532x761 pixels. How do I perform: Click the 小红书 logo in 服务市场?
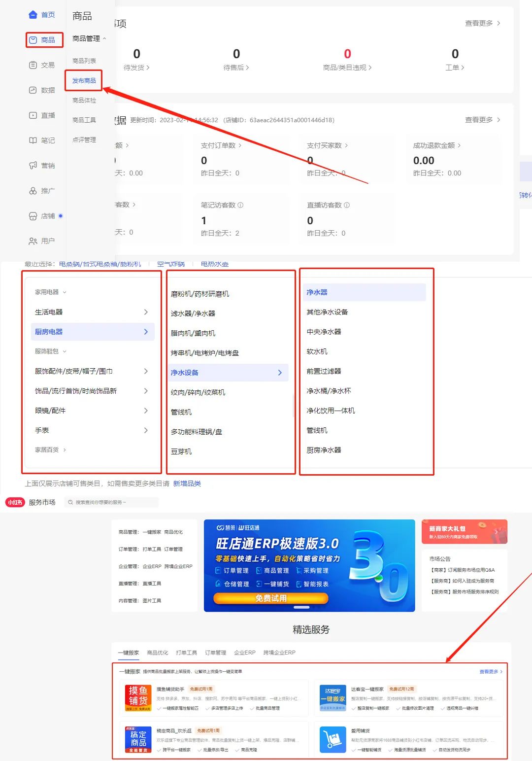15,502
